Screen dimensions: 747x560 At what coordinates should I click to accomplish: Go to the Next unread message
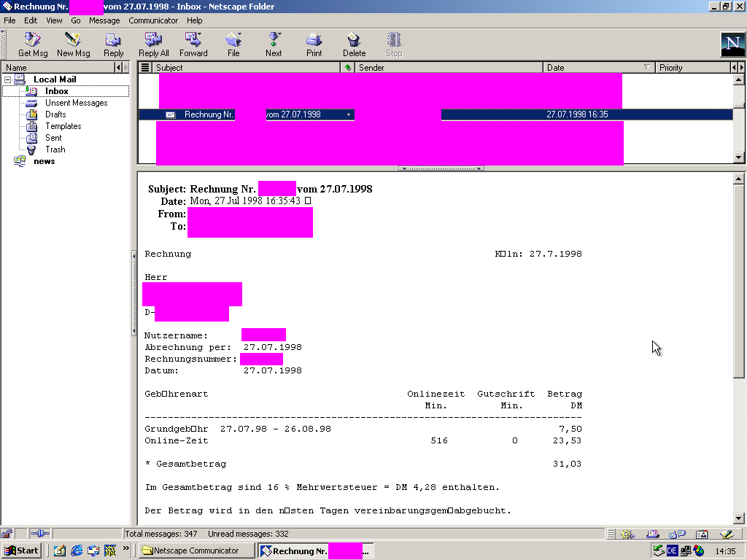[x=274, y=44]
